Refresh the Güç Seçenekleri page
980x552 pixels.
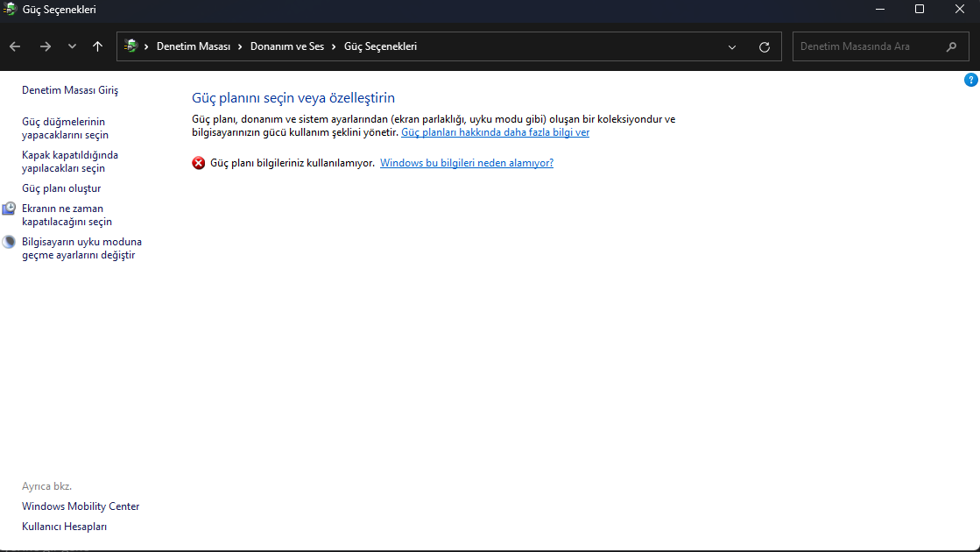pos(764,47)
